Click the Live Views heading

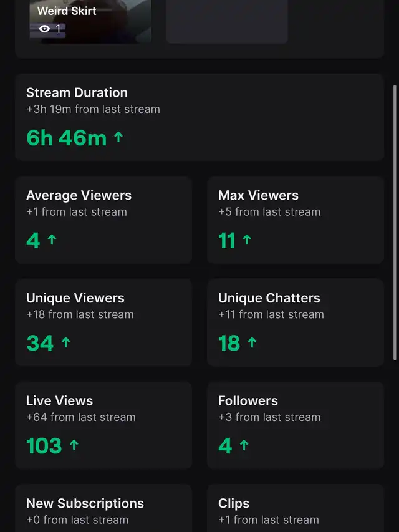pos(60,400)
